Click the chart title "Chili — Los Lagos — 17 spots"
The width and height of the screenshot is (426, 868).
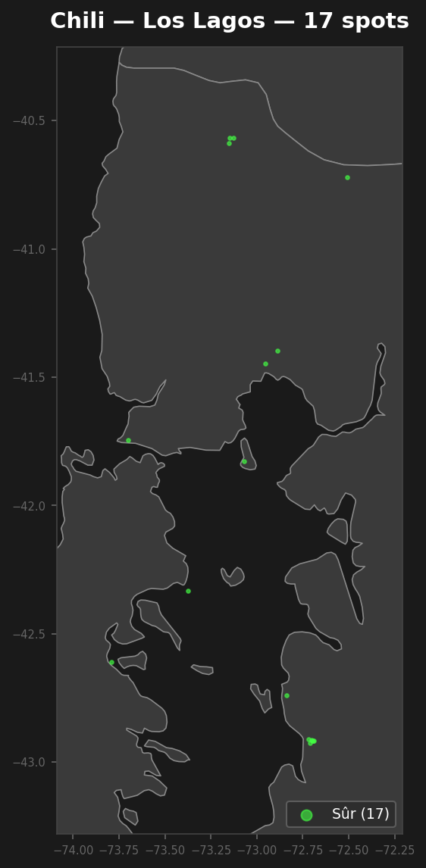pos(230,21)
